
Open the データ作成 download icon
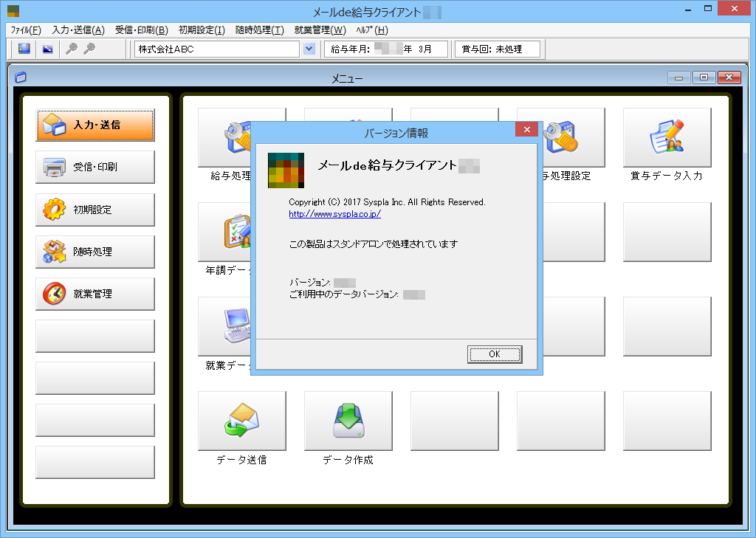click(x=348, y=421)
